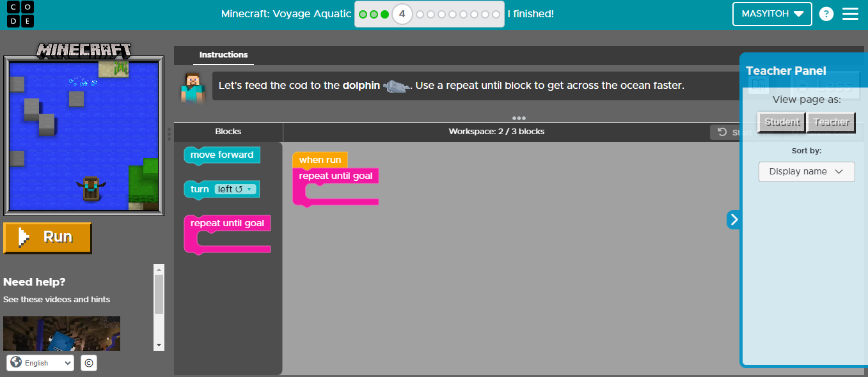Go to completed level 3 bubble

[384, 14]
